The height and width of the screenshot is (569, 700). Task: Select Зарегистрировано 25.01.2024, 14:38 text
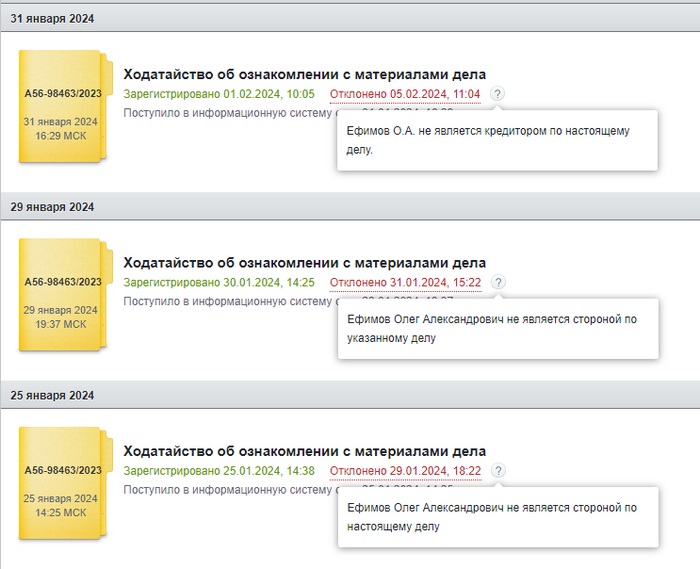[219, 471]
